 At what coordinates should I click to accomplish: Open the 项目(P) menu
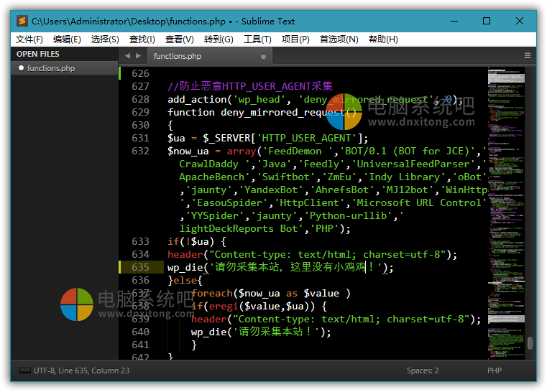295,39
